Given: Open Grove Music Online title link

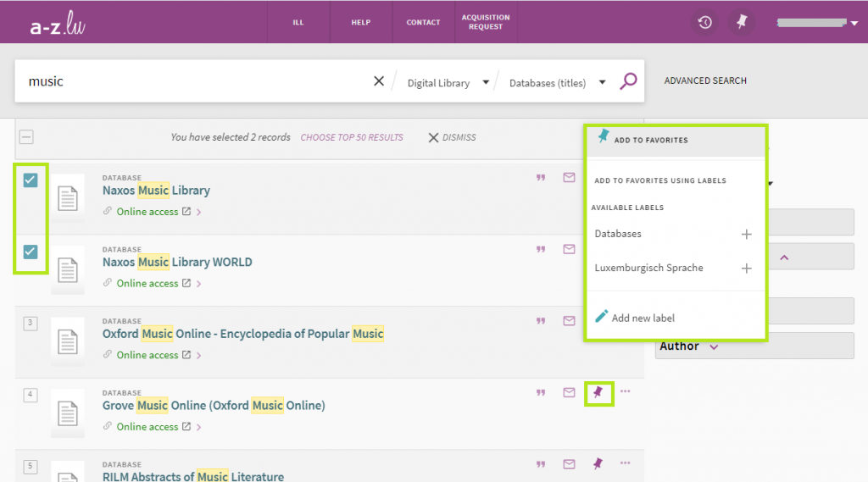Looking at the screenshot, I should click(x=214, y=406).
